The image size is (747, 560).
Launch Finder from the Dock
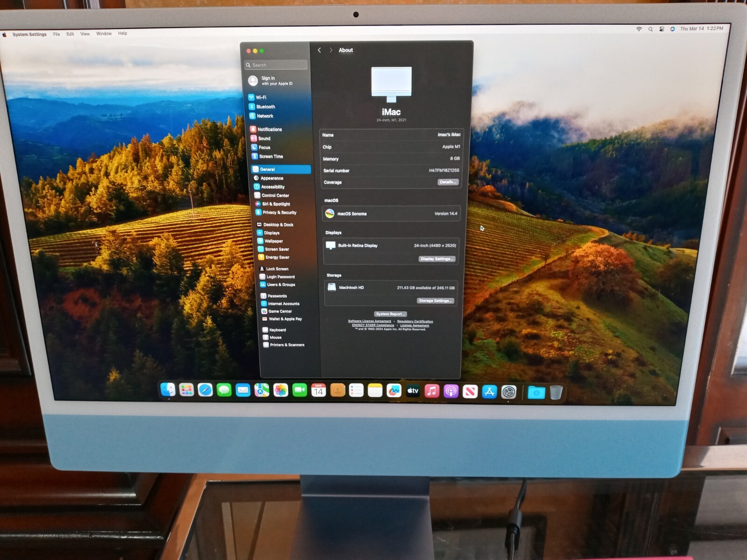coord(168,389)
